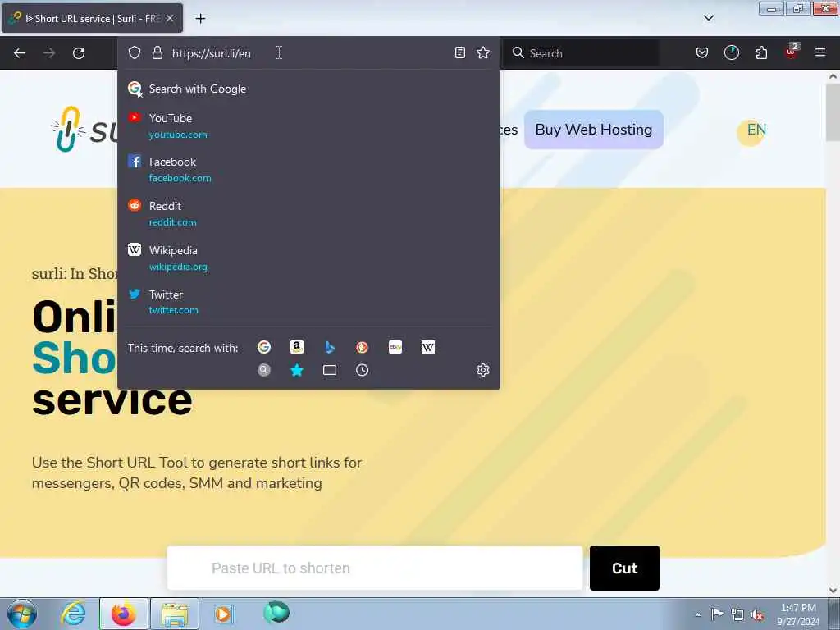
Task: Click the black Cut button
Action: [x=624, y=568]
